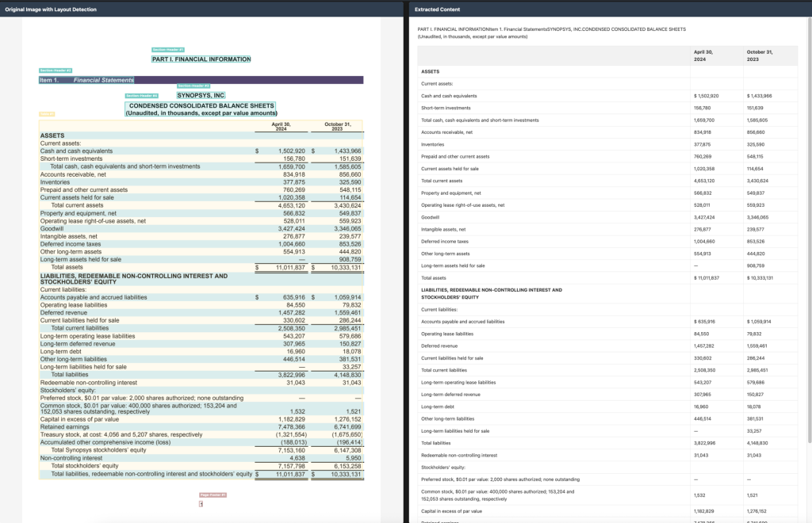The width and height of the screenshot is (812, 523).
Task: Click the extracted text paragraph above the table
Action: click(551, 32)
